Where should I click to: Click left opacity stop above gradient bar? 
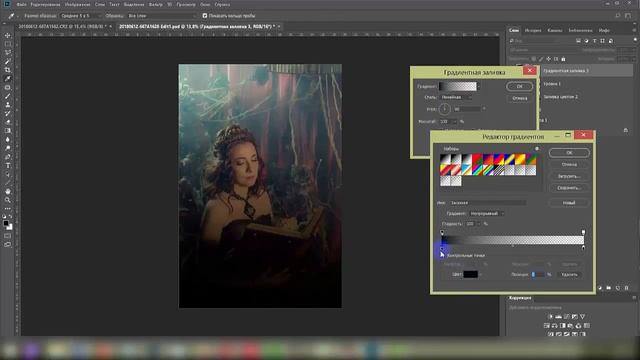coord(442,232)
